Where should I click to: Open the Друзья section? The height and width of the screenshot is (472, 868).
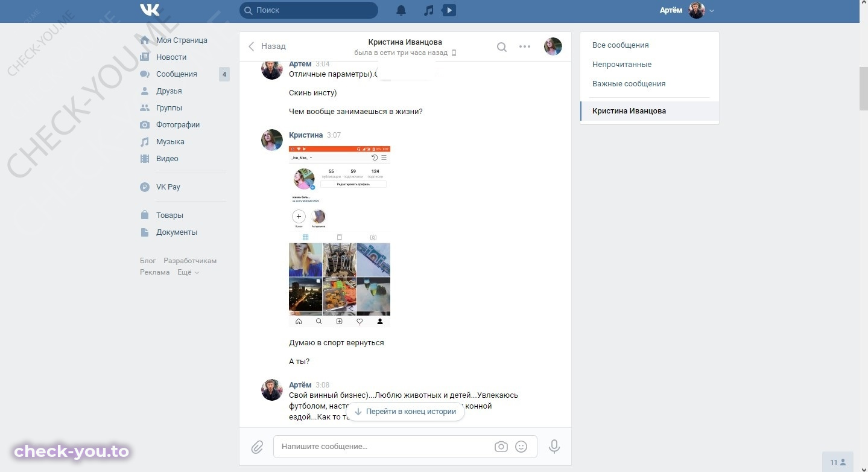point(169,91)
